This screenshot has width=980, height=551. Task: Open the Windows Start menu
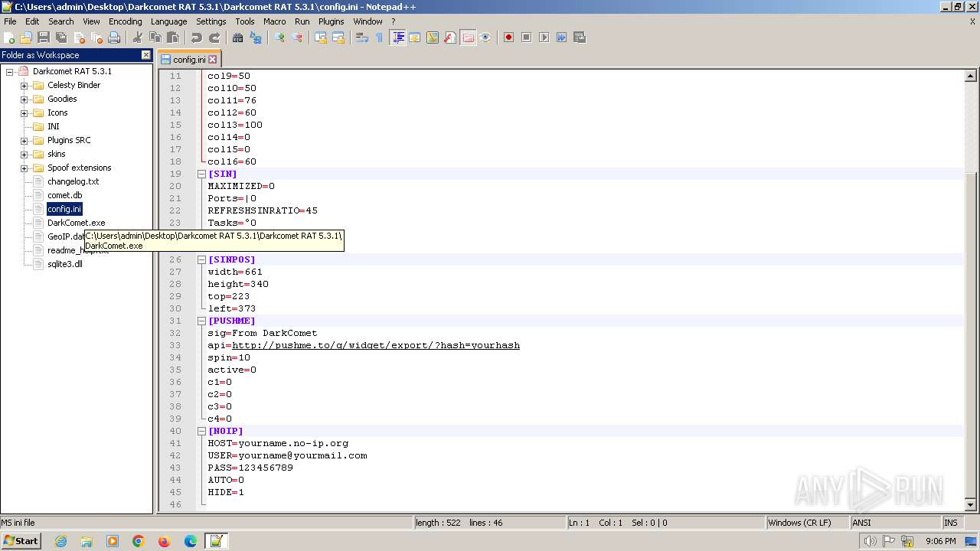pos(21,540)
